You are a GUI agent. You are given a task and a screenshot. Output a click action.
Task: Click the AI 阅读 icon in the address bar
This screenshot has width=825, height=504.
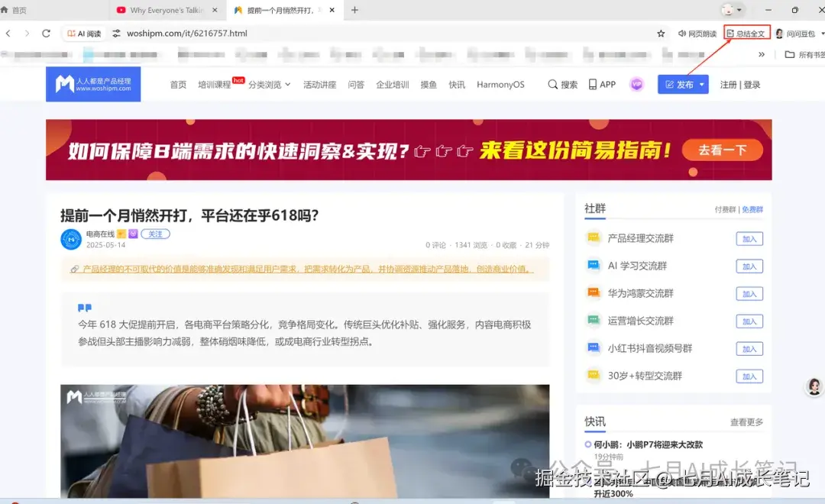point(73,33)
